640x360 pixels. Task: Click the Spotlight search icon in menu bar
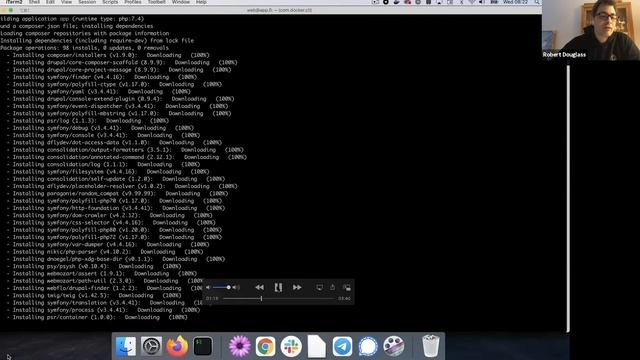[537, 2]
